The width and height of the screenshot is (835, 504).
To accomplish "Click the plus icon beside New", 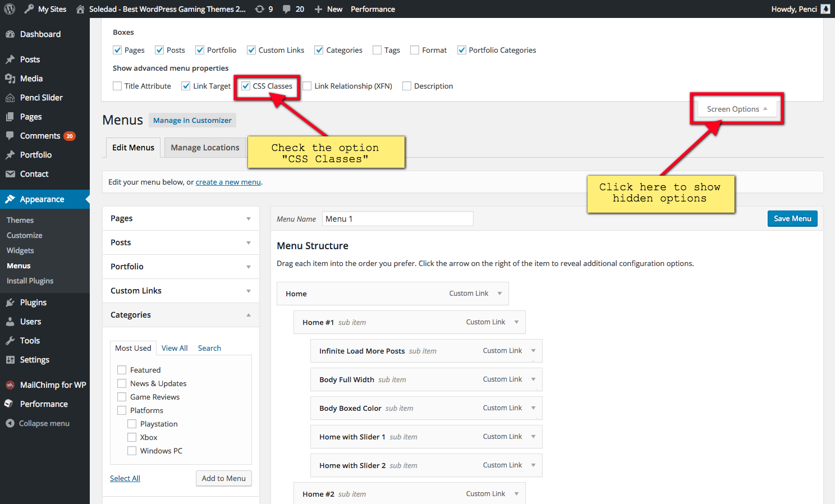I will 318,9.
